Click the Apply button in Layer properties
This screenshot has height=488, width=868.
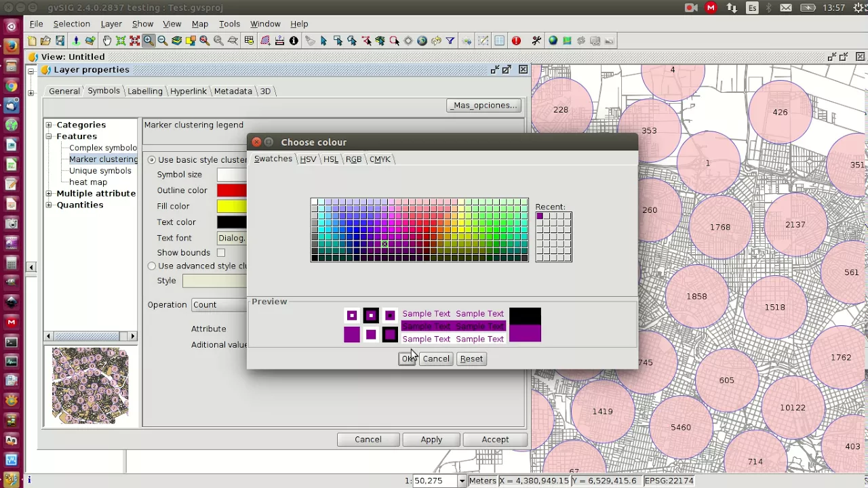[431, 439]
